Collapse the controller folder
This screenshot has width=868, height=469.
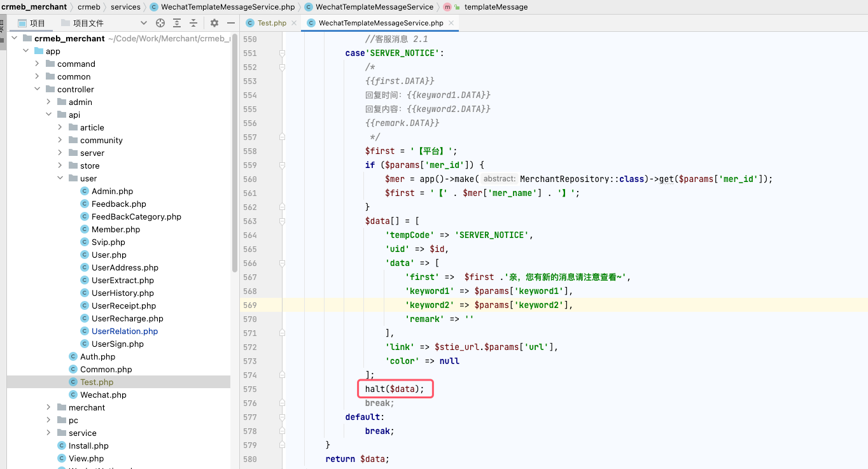tap(37, 89)
